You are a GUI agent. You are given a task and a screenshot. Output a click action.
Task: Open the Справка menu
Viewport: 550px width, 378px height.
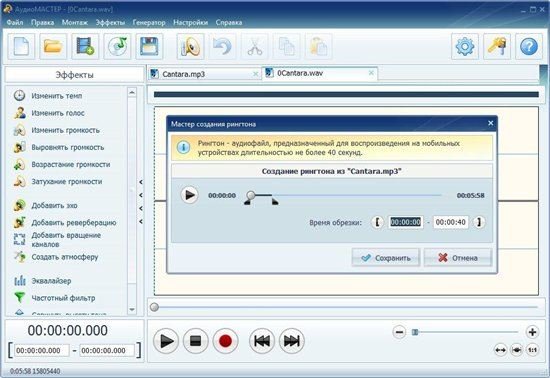point(229,22)
